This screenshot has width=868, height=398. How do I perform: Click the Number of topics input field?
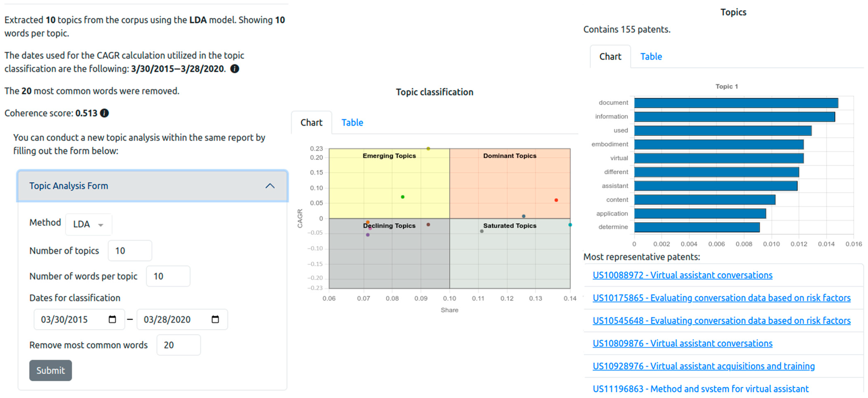pyautogui.click(x=130, y=251)
